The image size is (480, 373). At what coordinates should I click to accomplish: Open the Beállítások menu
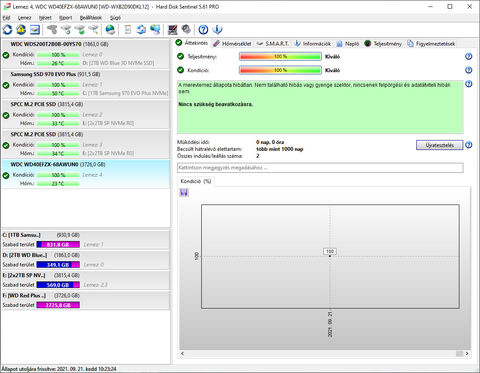(91, 18)
